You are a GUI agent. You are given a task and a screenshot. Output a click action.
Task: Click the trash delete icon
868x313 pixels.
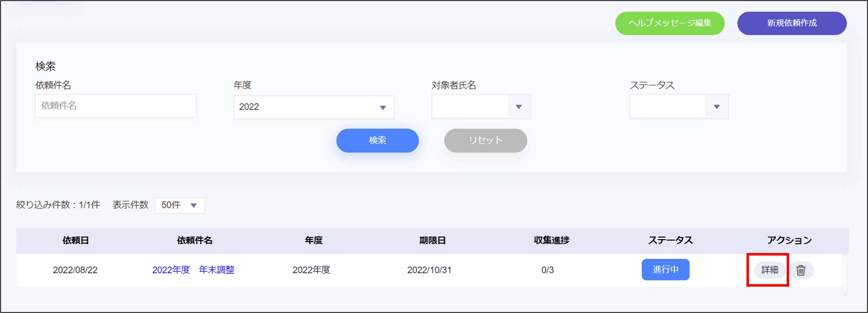(x=801, y=270)
